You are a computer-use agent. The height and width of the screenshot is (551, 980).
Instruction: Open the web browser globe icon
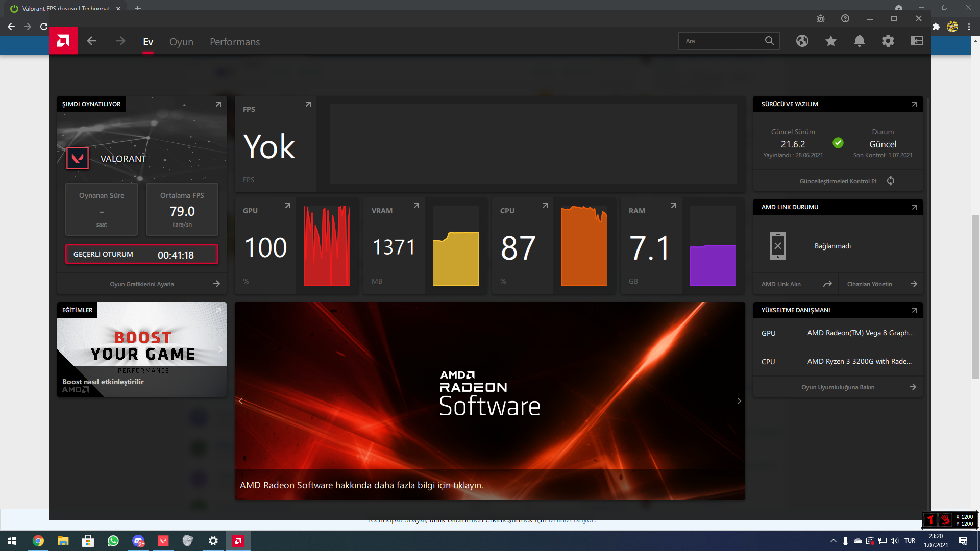(x=802, y=41)
